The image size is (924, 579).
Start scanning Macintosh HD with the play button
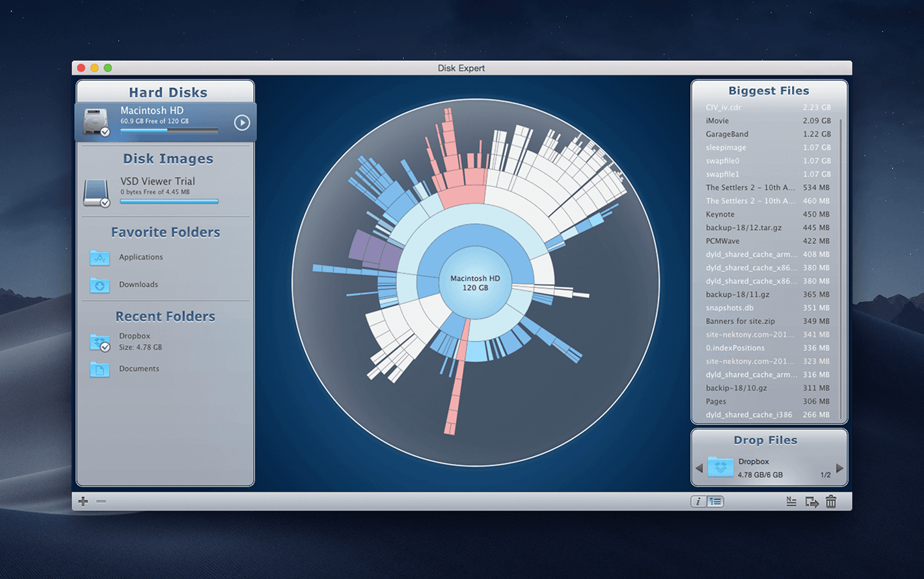pyautogui.click(x=241, y=122)
